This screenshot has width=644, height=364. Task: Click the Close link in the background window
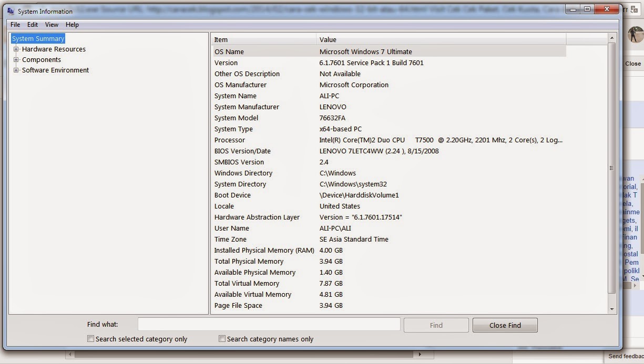pyautogui.click(x=633, y=64)
